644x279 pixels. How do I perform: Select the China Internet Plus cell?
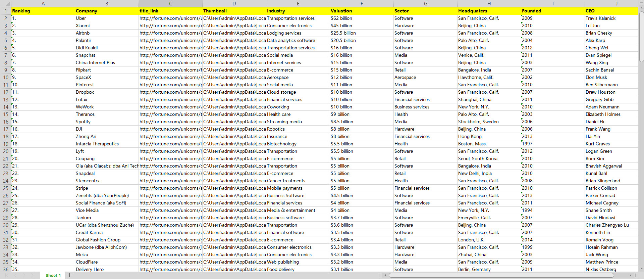[x=107, y=62]
